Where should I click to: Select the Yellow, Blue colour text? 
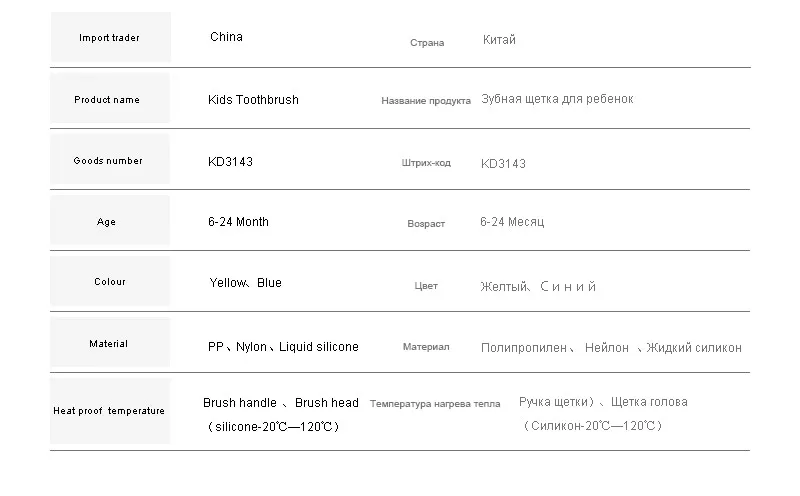pyautogui.click(x=245, y=283)
